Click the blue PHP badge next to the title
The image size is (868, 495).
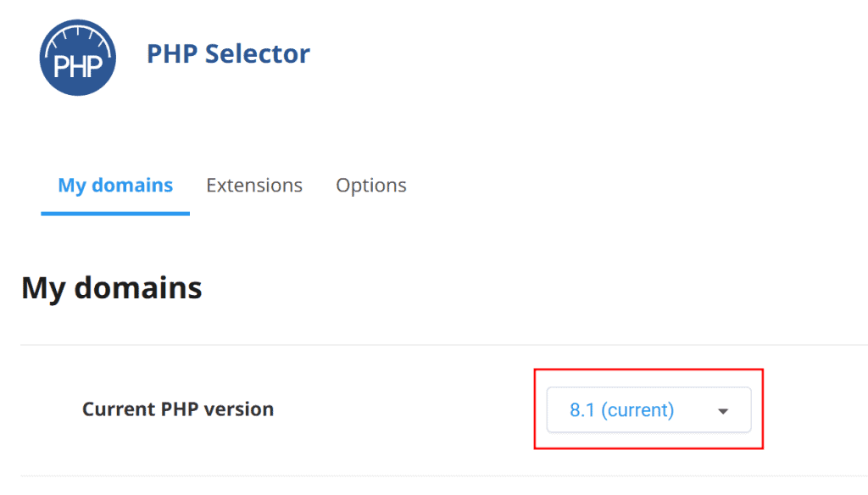click(x=77, y=57)
